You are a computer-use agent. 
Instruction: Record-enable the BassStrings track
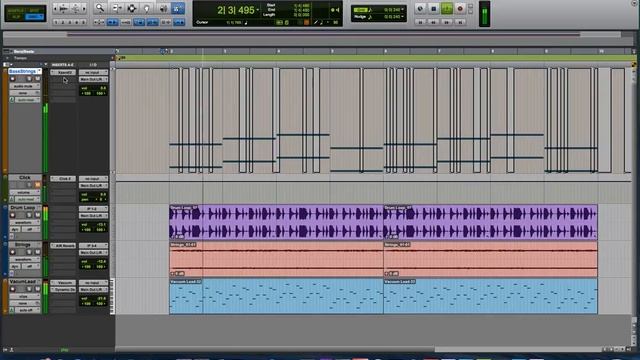coord(13,79)
